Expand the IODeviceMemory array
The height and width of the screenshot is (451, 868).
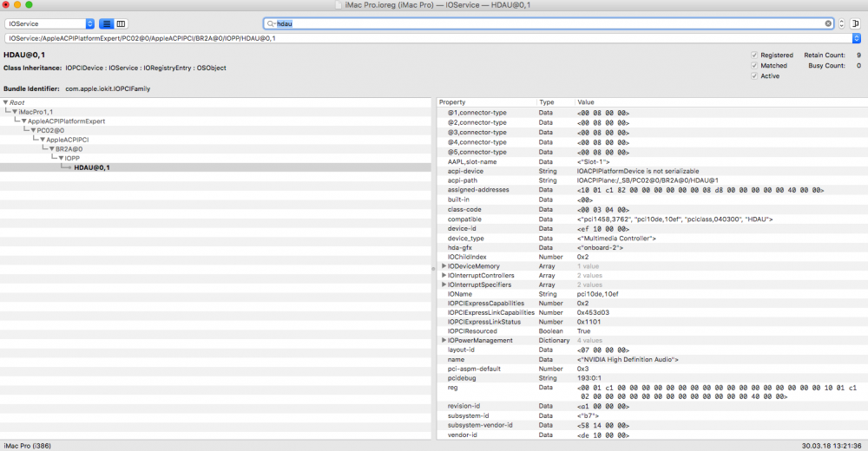click(x=444, y=266)
